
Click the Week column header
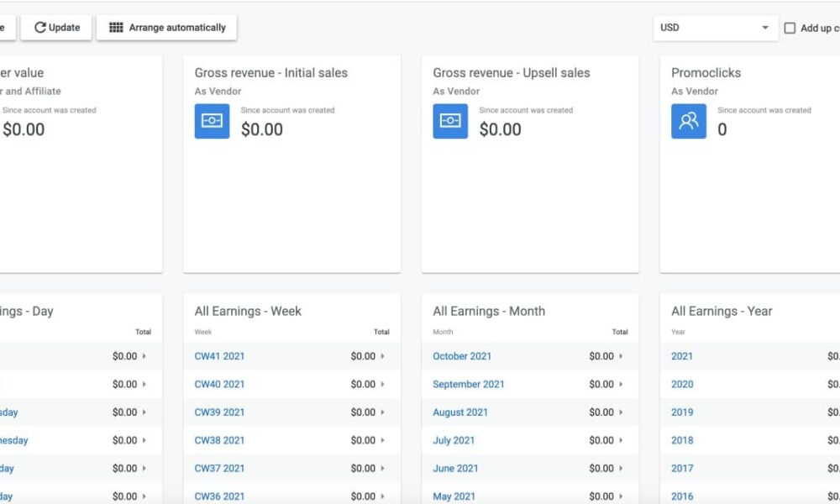click(x=203, y=332)
